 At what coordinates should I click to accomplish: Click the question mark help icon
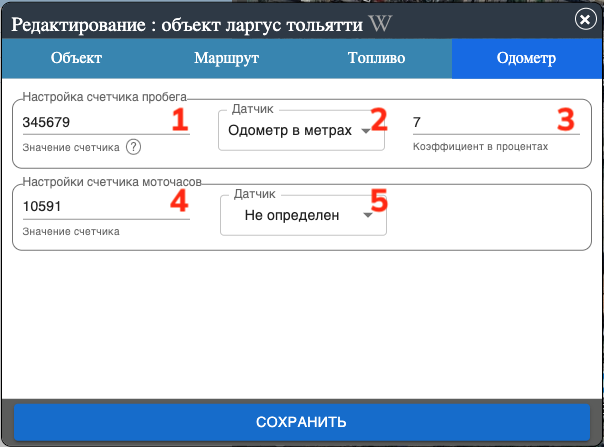(133, 147)
